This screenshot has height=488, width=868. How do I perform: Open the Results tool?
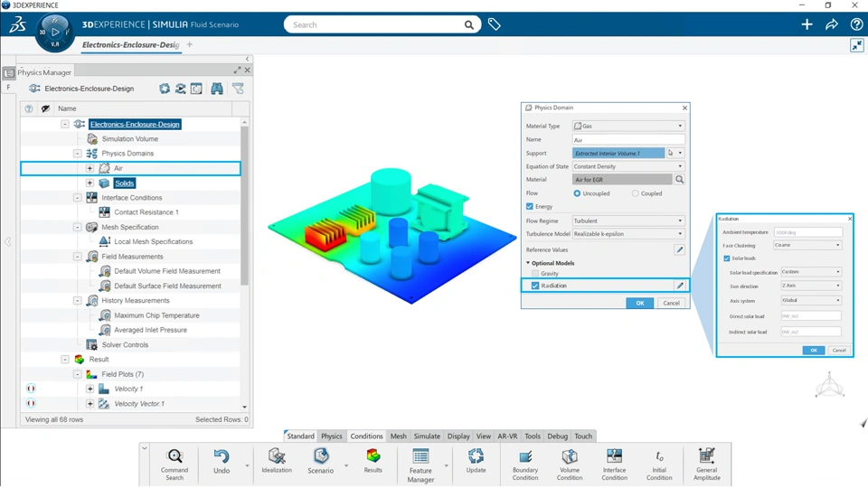pyautogui.click(x=373, y=460)
